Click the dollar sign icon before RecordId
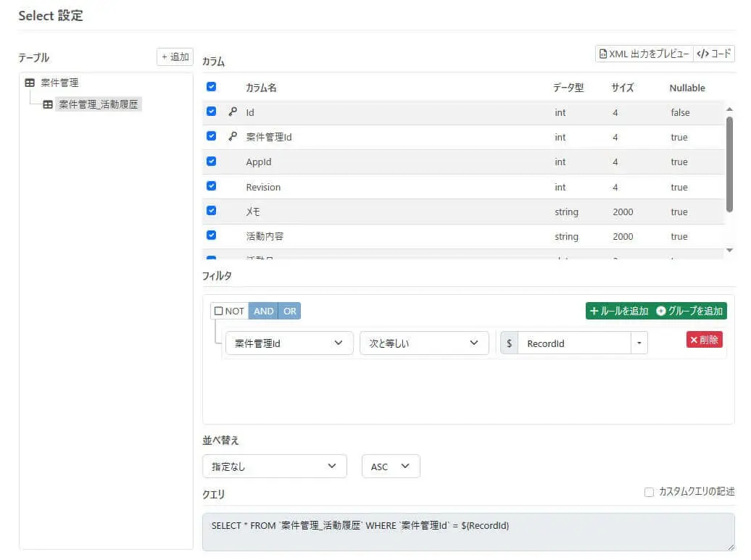This screenshot has height=560, width=751. [509, 343]
